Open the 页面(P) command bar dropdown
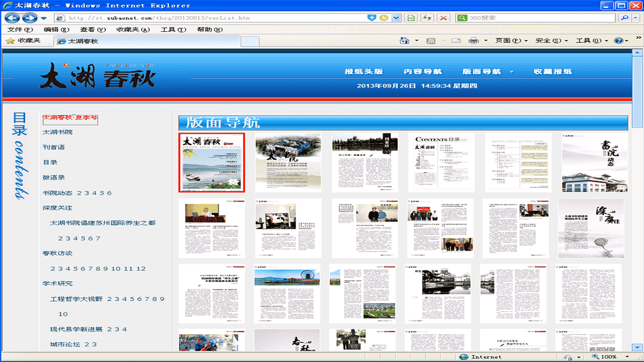Screen dimensions: 644x362 [512, 41]
